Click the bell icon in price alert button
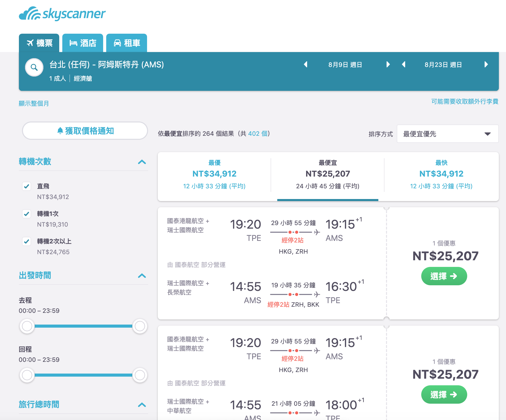The height and width of the screenshot is (420, 506). tap(60, 131)
